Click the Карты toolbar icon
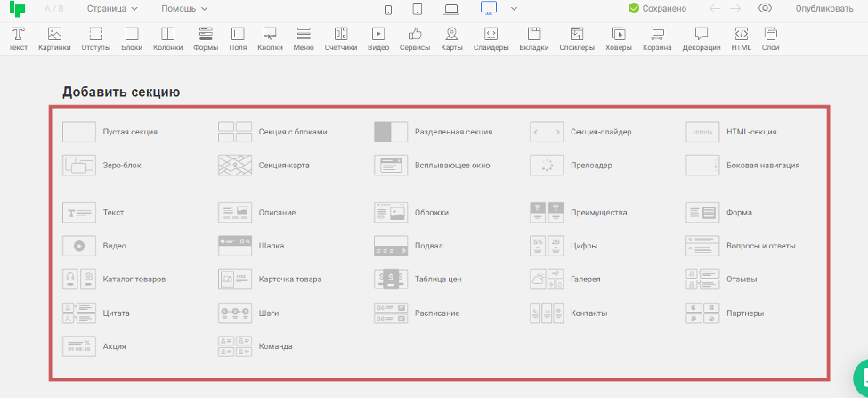Image resolution: width=868 pixels, height=398 pixels. pyautogui.click(x=451, y=39)
